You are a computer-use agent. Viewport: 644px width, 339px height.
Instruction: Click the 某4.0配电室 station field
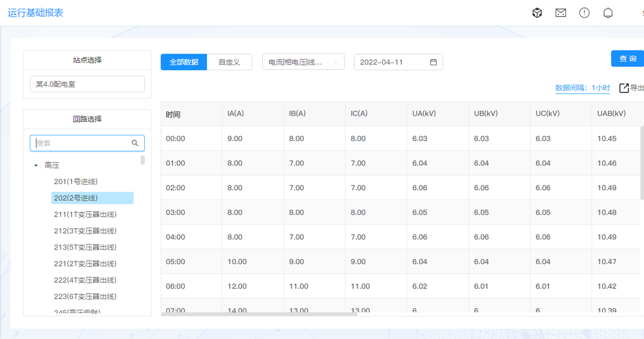click(87, 84)
